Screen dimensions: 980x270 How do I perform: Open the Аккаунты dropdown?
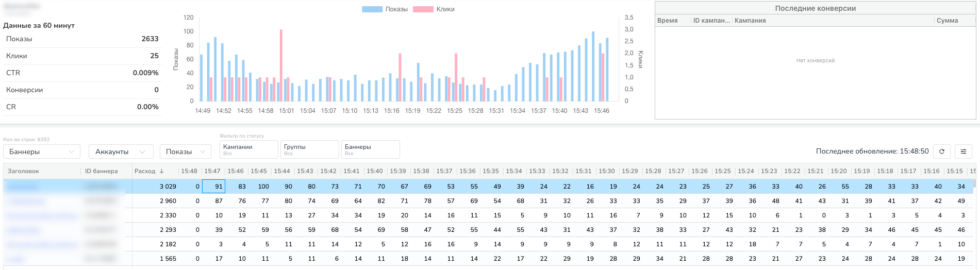(121, 151)
